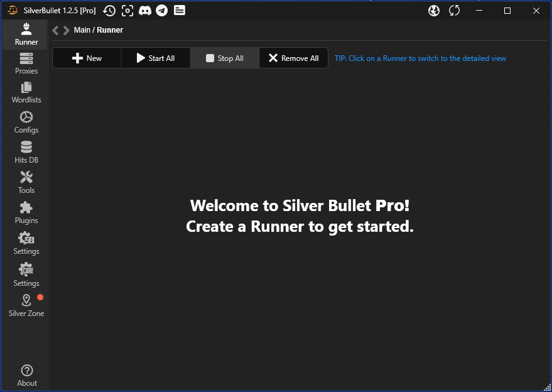Click the red notification dot on Silver Zone
Screen dimensions: 552x392
click(40, 297)
